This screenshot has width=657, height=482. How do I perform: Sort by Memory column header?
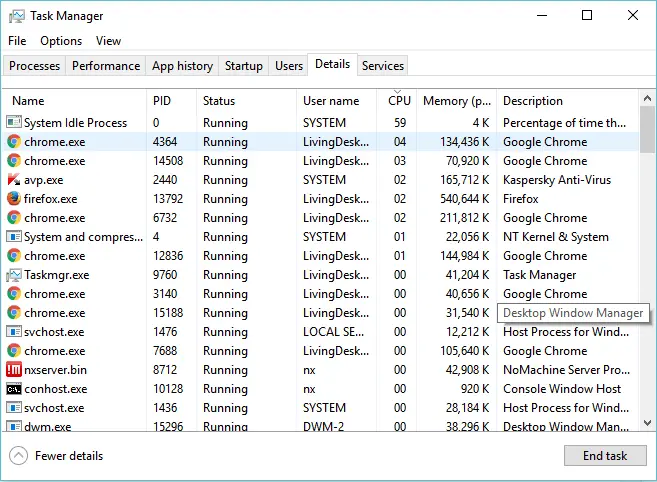click(457, 101)
